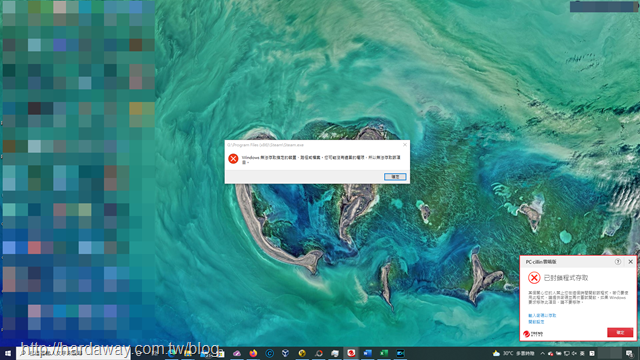Click the PC-cillin popup title text

541,262
